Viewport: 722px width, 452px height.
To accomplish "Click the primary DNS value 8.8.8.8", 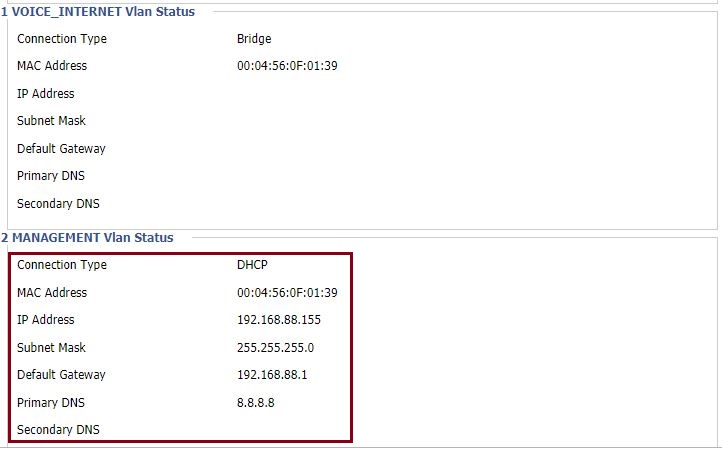I will click(256, 403).
